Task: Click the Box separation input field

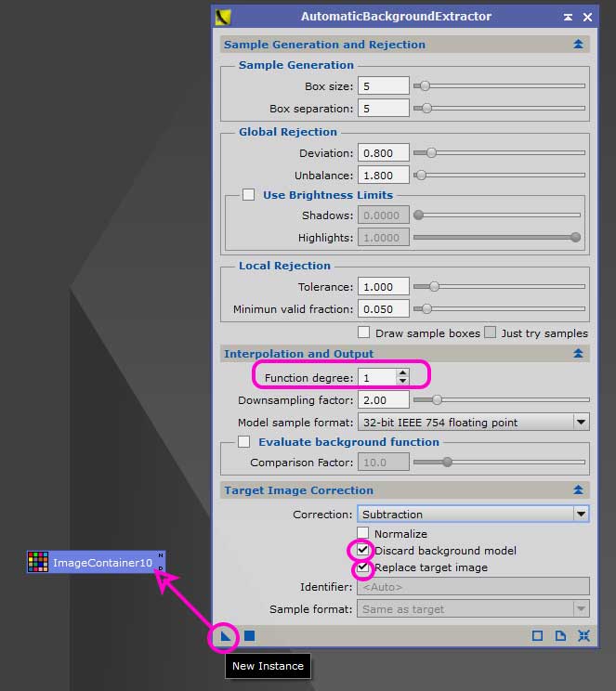Action: (383, 108)
